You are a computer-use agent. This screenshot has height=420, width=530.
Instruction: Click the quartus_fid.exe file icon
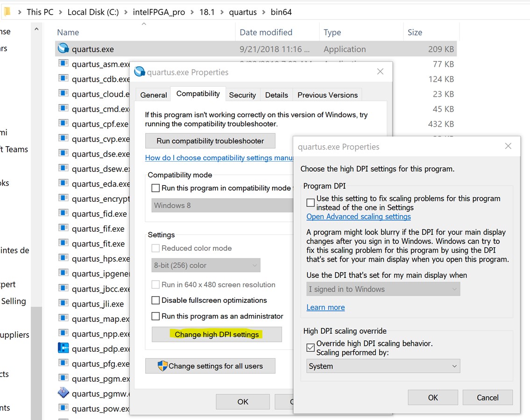pos(63,213)
